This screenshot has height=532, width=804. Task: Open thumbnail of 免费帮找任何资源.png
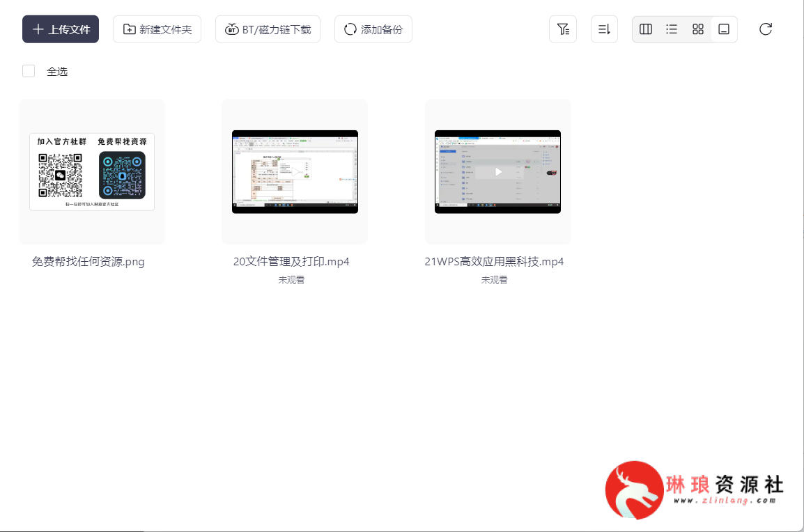(x=92, y=172)
